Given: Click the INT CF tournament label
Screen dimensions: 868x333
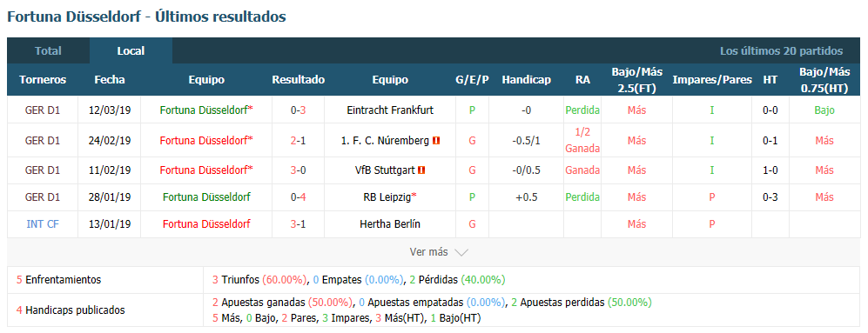Looking at the screenshot, I should click(43, 224).
